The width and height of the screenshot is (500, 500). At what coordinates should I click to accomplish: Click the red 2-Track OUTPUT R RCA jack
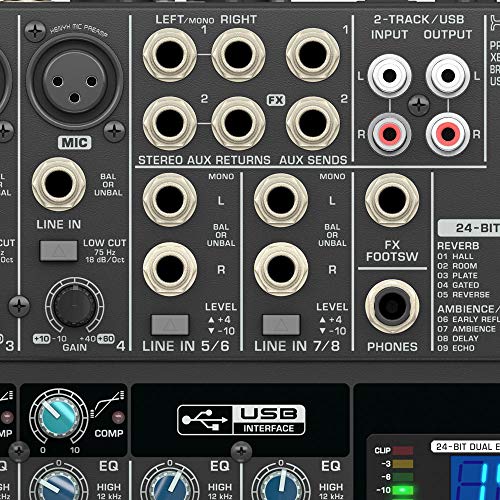448,134
